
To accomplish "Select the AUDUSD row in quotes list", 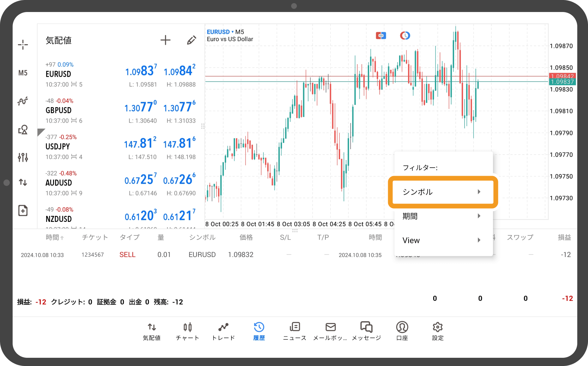I will [x=120, y=183].
